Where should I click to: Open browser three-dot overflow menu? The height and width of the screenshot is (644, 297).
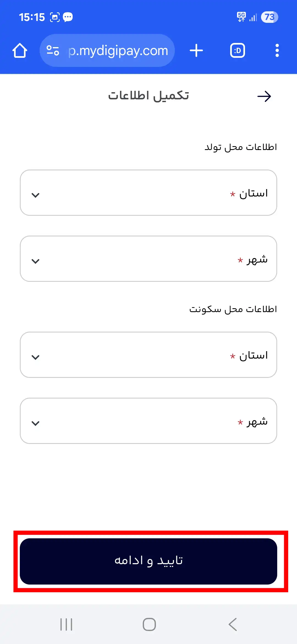277,51
